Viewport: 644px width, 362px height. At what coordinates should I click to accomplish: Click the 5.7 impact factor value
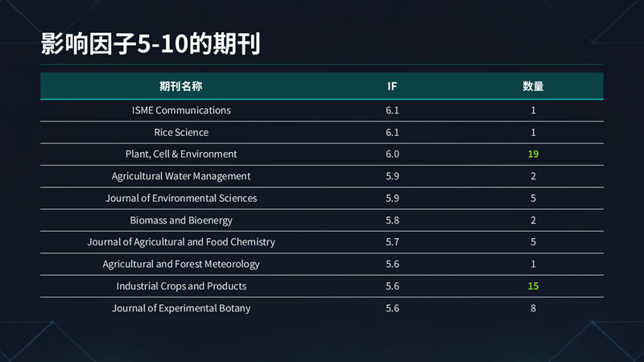tap(392, 242)
